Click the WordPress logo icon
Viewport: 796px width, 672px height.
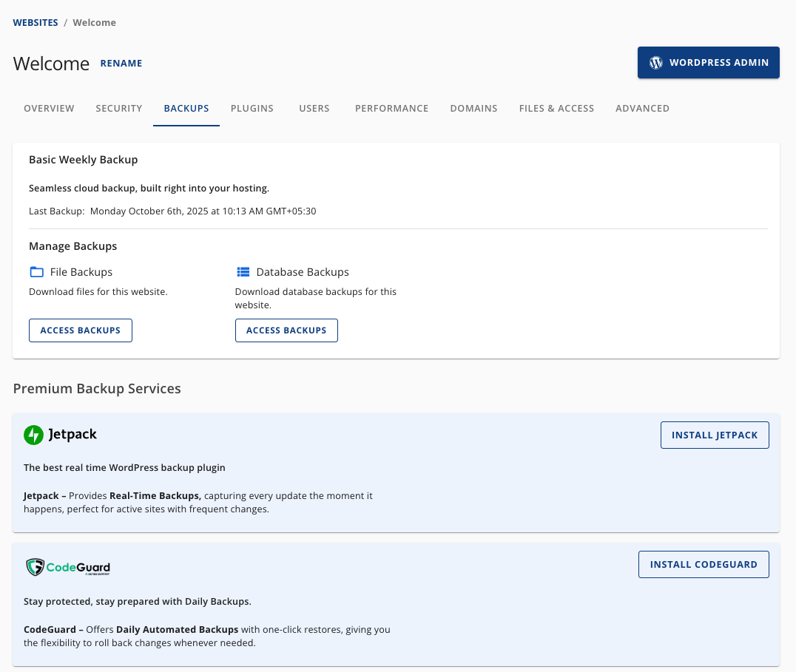pyautogui.click(x=655, y=63)
